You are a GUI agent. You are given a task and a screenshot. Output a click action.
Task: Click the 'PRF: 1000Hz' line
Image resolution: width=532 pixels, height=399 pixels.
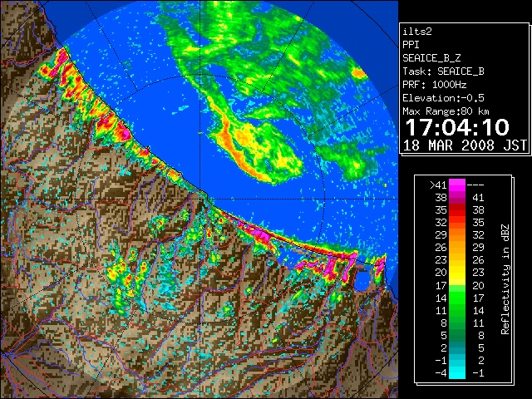[x=434, y=85]
